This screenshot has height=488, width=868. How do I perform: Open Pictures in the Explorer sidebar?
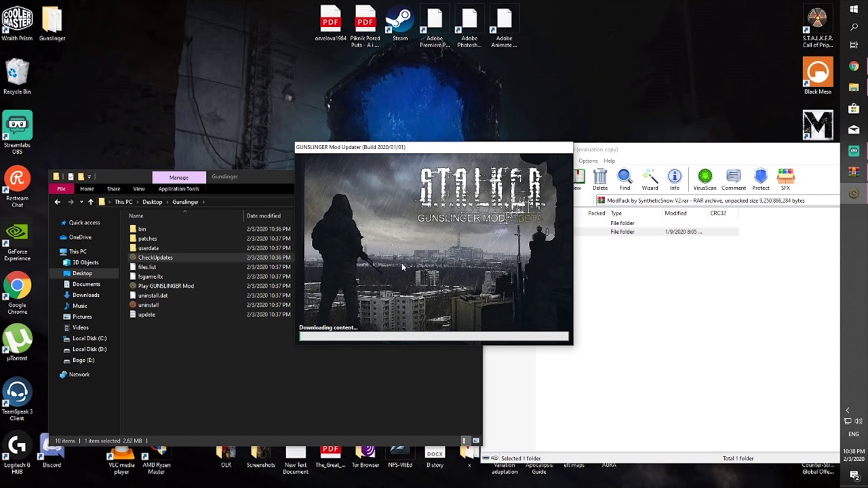point(82,317)
